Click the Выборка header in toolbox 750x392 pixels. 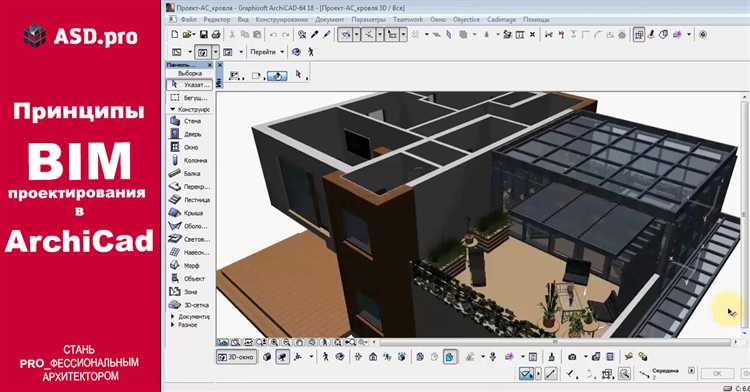click(189, 73)
